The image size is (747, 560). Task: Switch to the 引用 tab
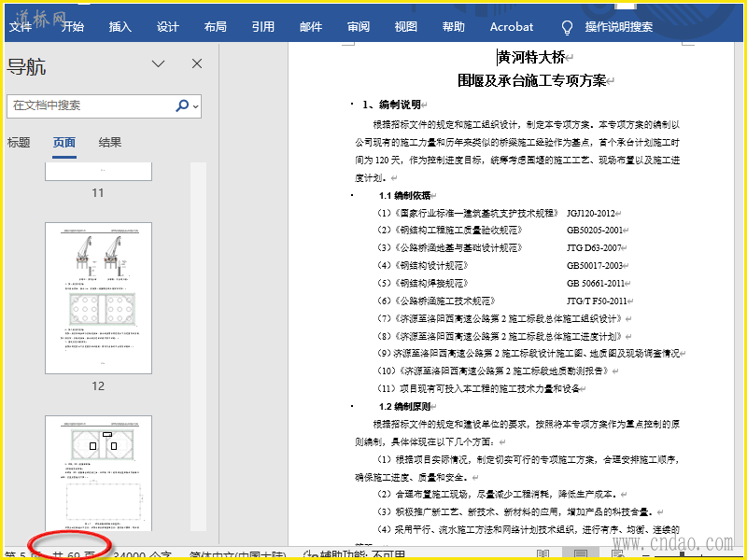263,27
